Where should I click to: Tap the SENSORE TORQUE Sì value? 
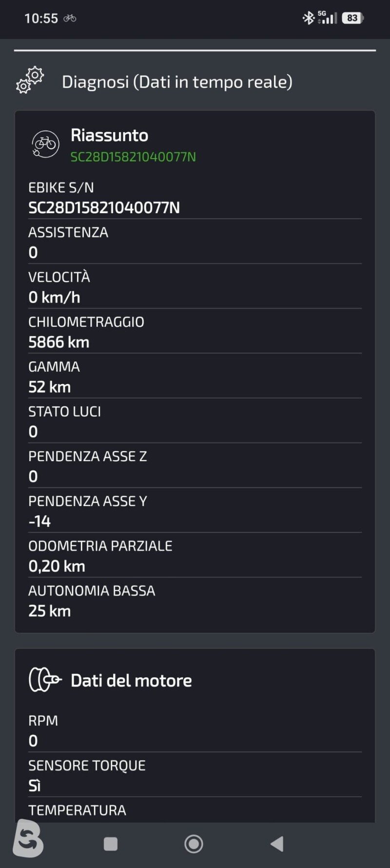tap(34, 786)
